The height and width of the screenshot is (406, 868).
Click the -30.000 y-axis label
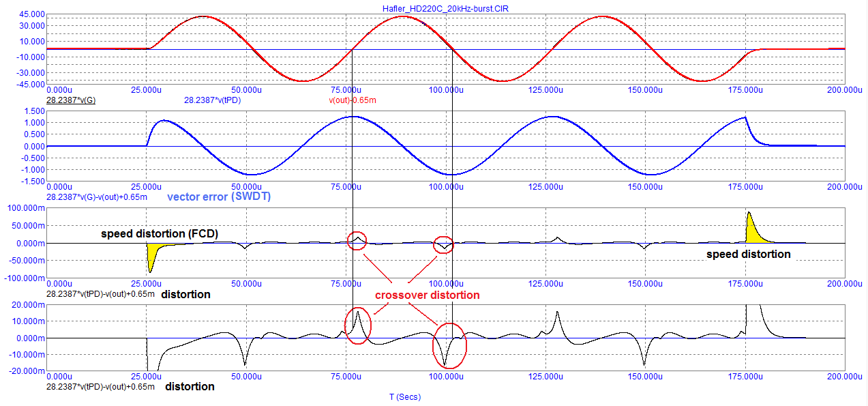point(30,72)
